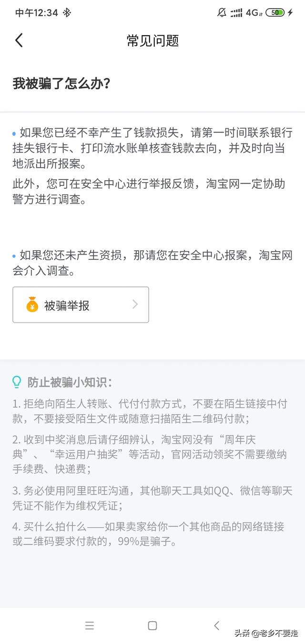The image size is (305, 644).
Task: Tap the 常见问题 page title
Action: tap(152, 41)
